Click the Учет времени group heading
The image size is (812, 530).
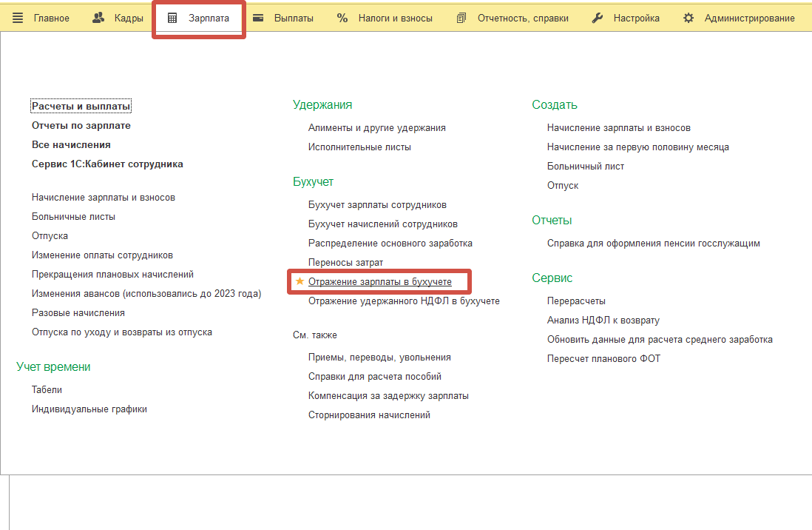click(53, 366)
